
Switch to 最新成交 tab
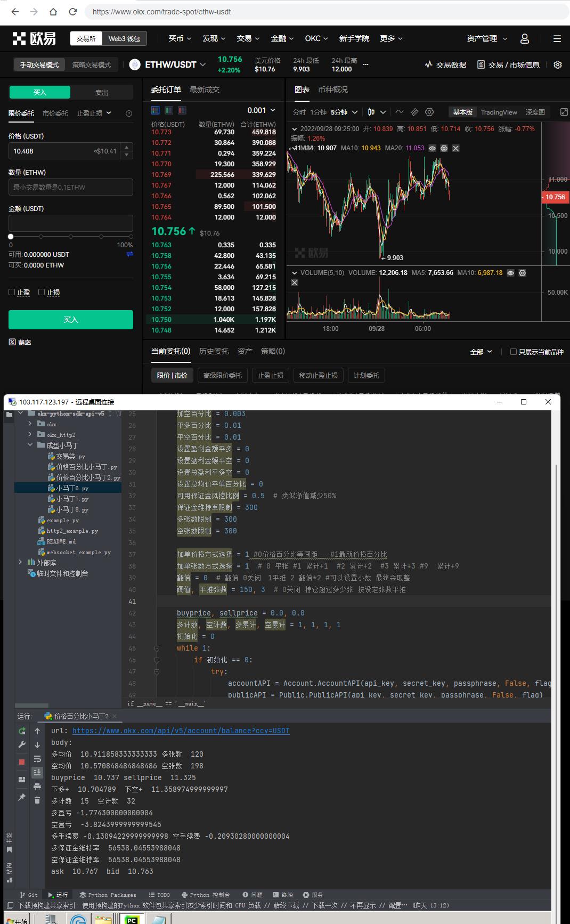pos(205,90)
